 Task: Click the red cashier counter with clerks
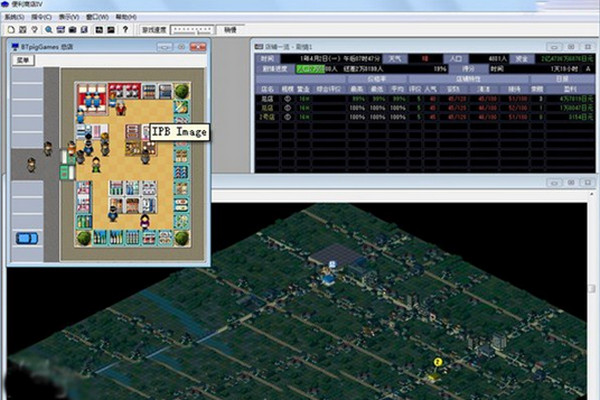92,99
